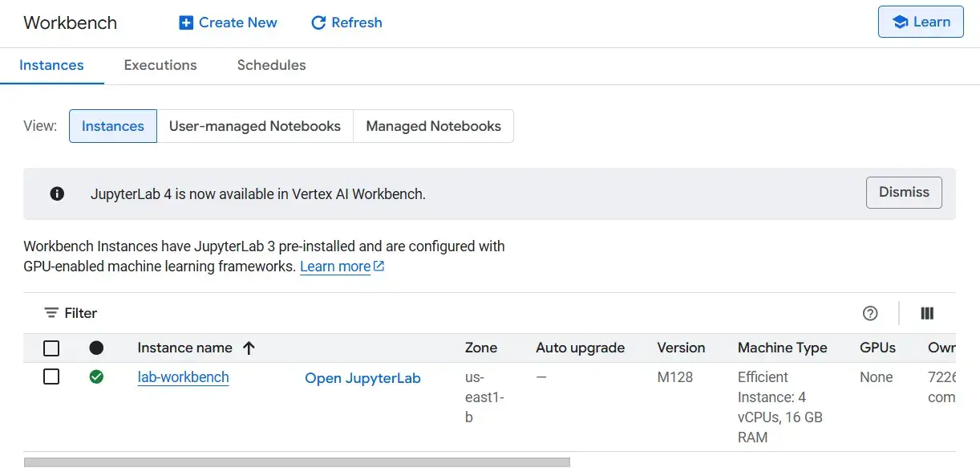Screen dimensions: 980x468
Task: Switch to the Executions tab
Action: (160, 65)
